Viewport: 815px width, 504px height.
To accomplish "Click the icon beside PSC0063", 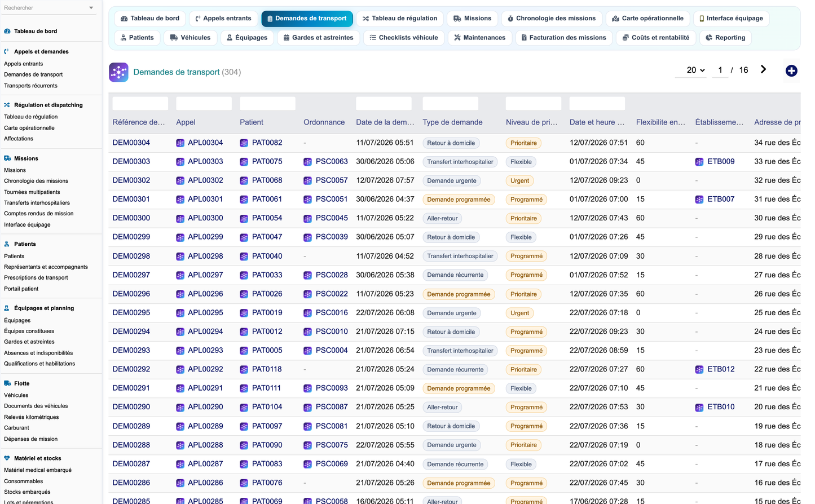I will coord(307,162).
